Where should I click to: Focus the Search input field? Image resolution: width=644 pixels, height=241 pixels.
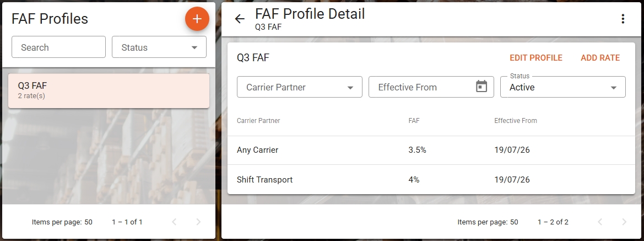pos(59,47)
